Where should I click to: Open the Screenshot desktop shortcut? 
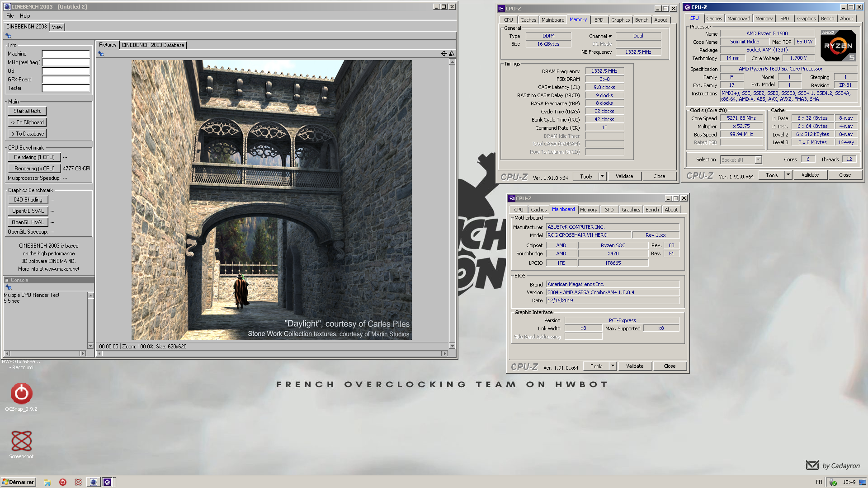coord(21,444)
